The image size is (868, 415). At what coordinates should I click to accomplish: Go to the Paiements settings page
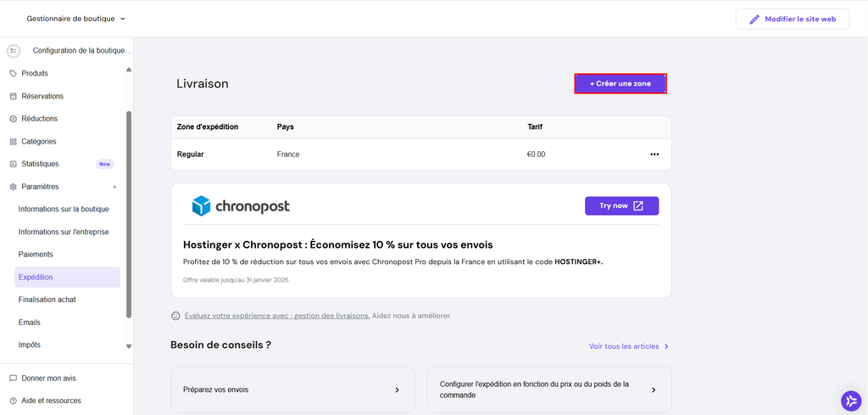click(36, 255)
